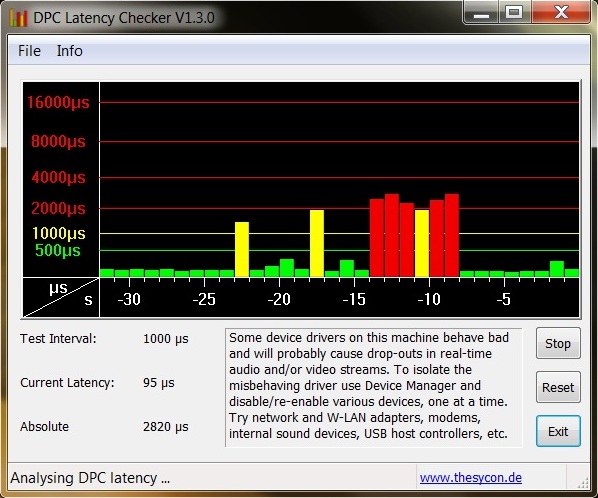
Task: Close the window with the X button
Action: click(x=561, y=13)
